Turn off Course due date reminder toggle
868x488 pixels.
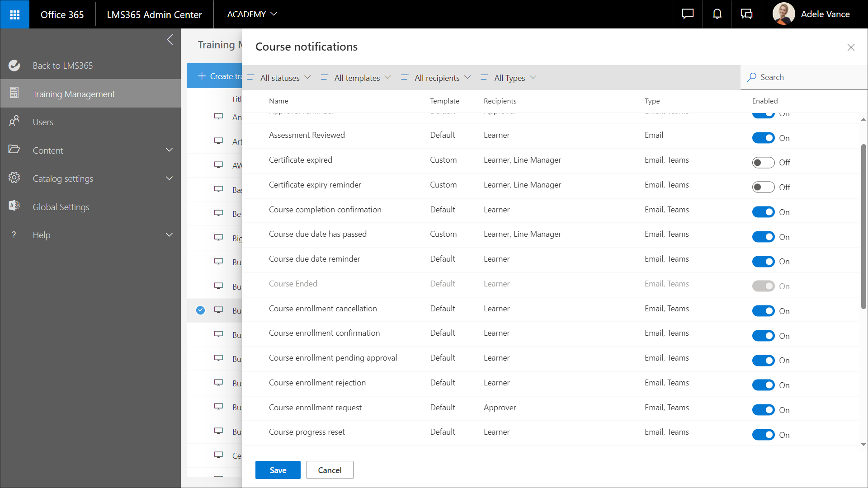pyautogui.click(x=763, y=262)
